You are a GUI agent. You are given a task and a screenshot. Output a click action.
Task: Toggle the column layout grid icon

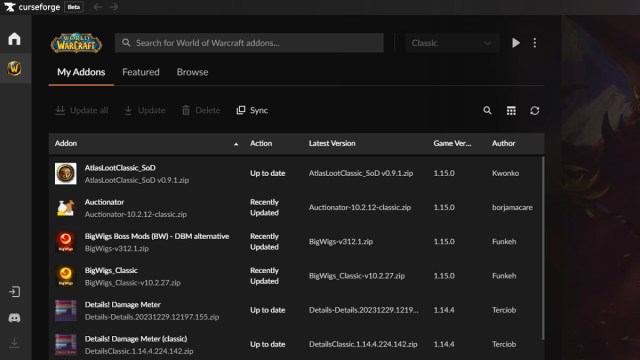click(511, 110)
